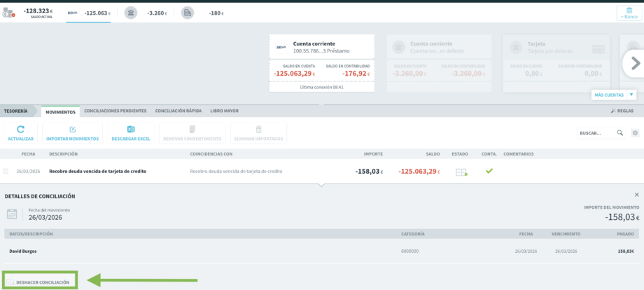
Task: Focus the Buscar search field
Action: click(x=598, y=133)
